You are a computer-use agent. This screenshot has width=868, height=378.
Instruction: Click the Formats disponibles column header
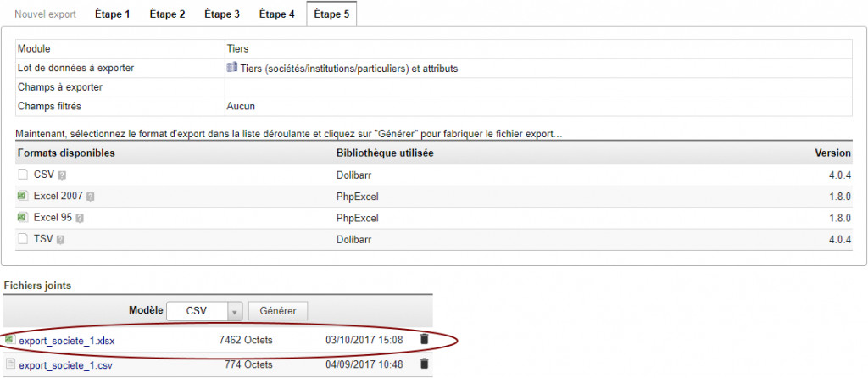(66, 153)
